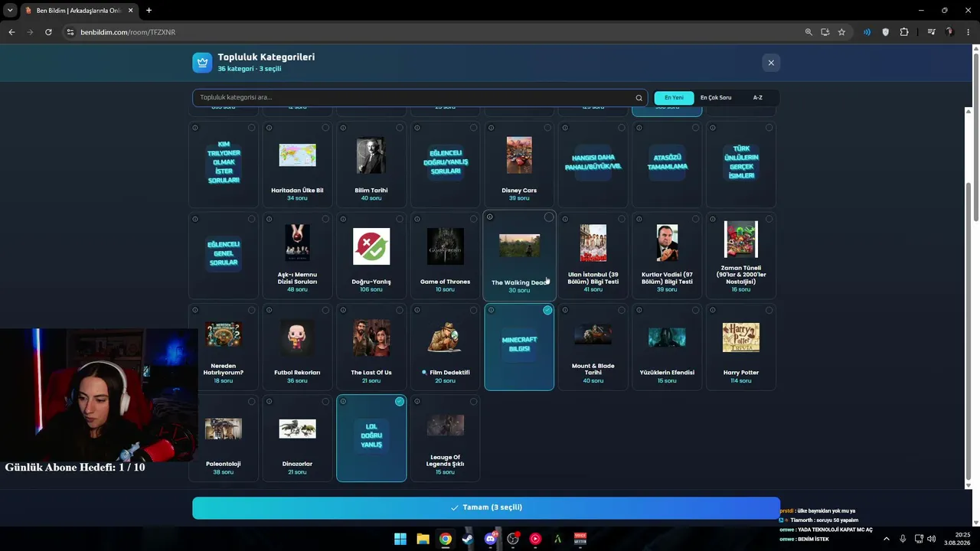Open info icon on Dinozorlar card
Screen dimensions: 980x551
(269, 401)
